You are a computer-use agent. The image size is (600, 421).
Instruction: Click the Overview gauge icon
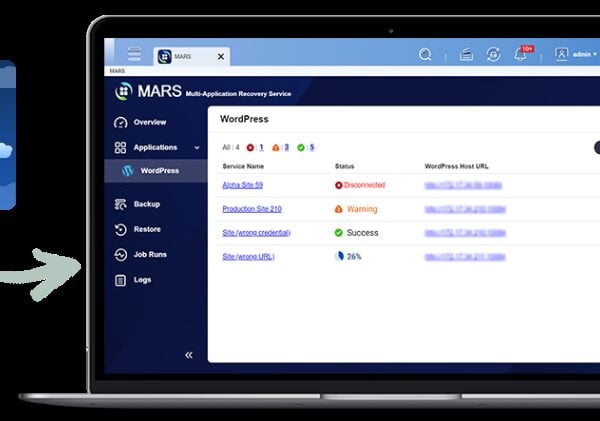(121, 122)
